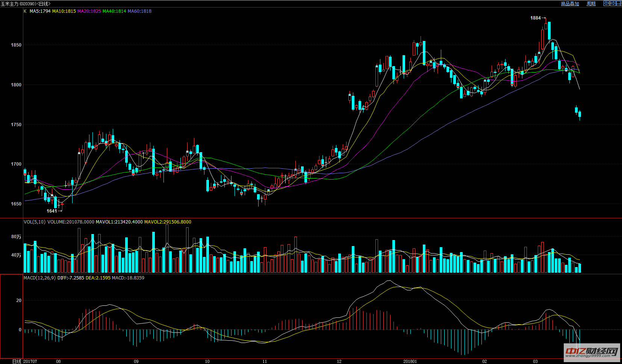This screenshot has height=364, width=622.
Task: Click the MAVOL2:291506.8000 value
Action: click(168, 222)
